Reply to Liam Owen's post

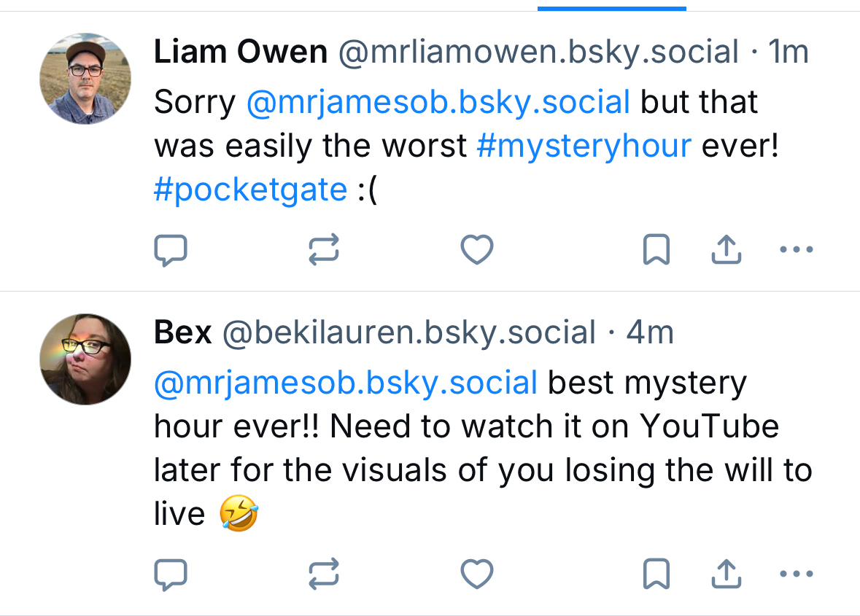[171, 251]
